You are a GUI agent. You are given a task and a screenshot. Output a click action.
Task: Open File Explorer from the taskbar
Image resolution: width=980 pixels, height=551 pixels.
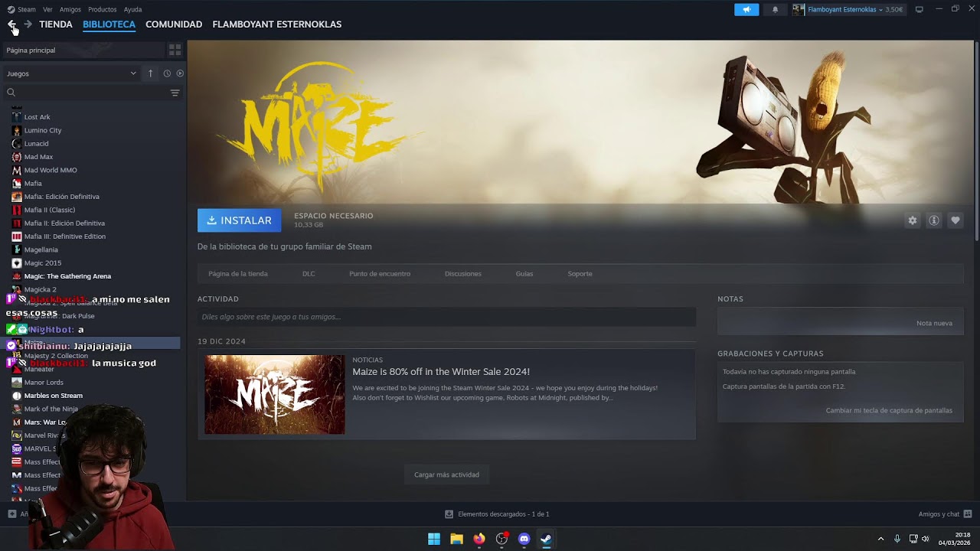pyautogui.click(x=456, y=539)
